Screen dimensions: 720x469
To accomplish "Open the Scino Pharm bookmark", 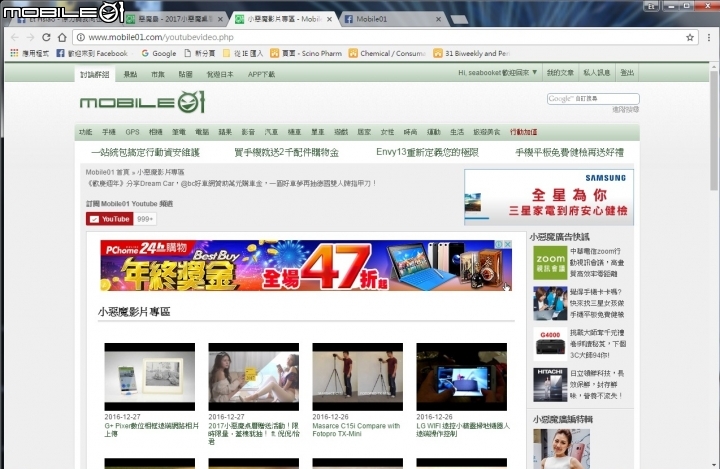I will [306, 53].
